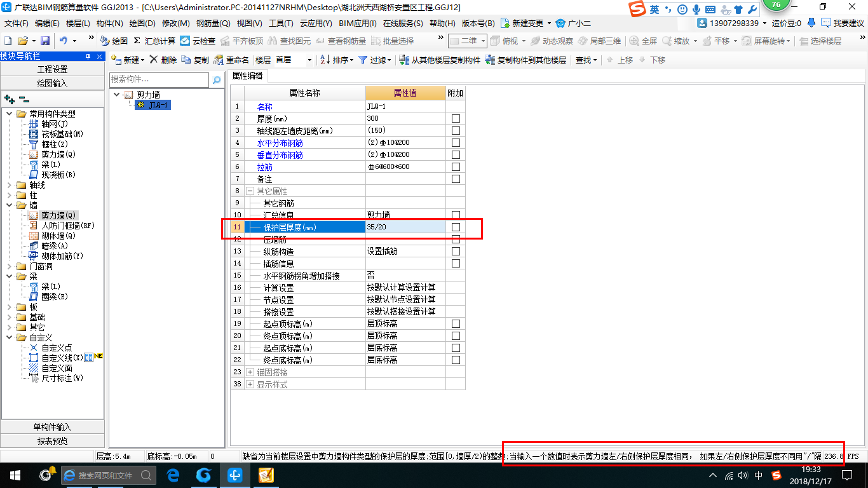This screenshot has width=868, height=488.
Task: Open the 在线服务(S) menu
Action: coord(403,23)
